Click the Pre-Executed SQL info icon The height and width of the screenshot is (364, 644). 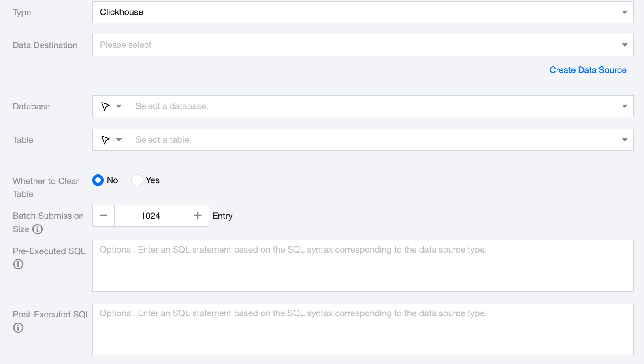18,264
